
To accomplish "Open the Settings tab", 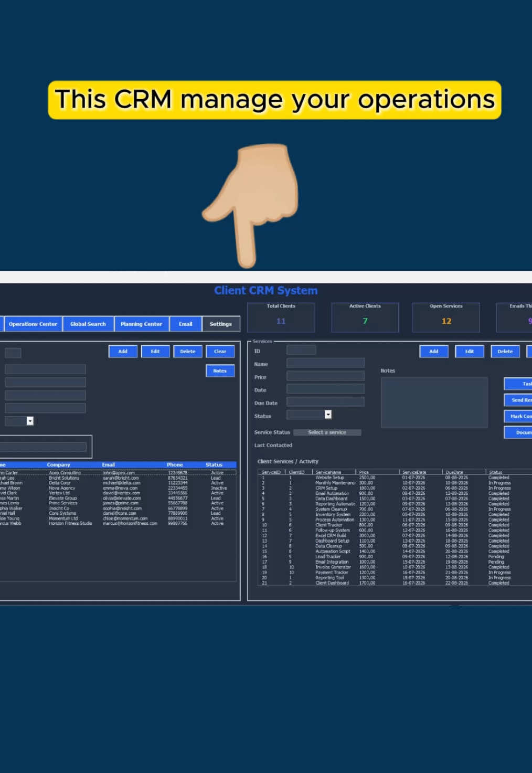I will (221, 324).
